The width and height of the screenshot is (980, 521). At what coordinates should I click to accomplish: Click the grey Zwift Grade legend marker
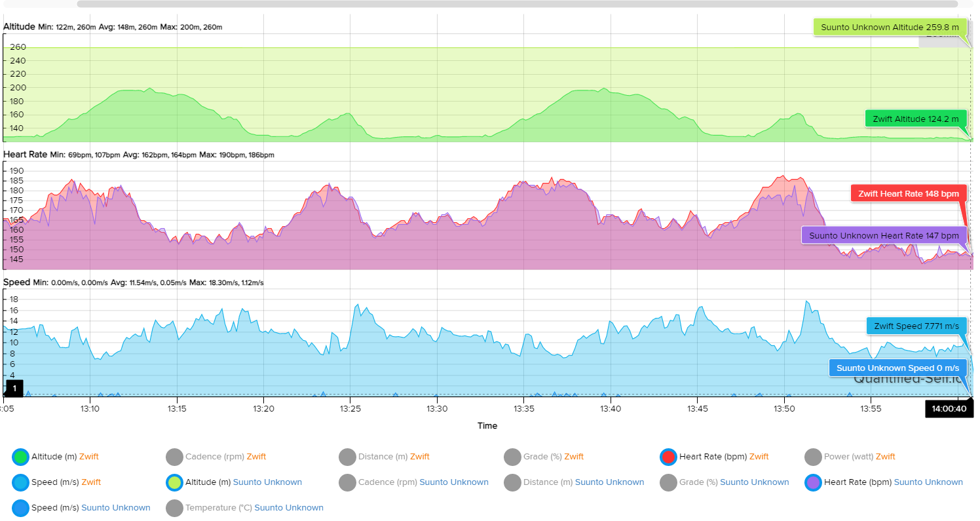[514, 457]
